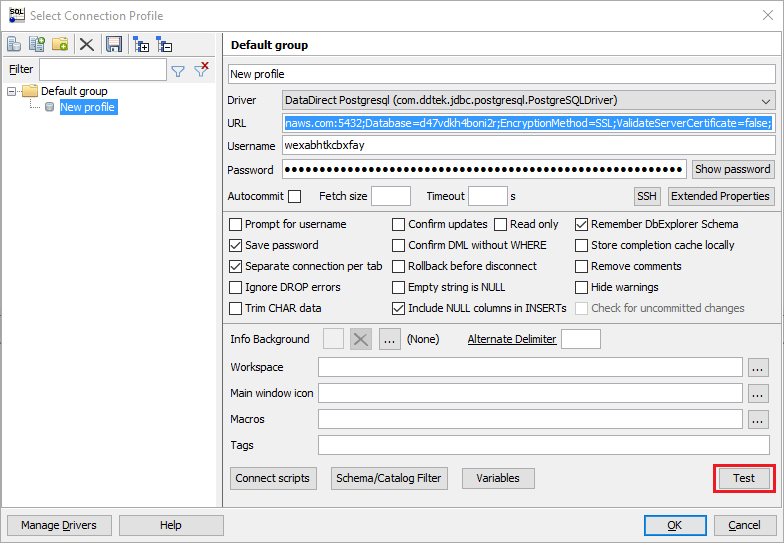Uncheck the Save password option
Screen dimensions: 784x543
(x=236, y=245)
